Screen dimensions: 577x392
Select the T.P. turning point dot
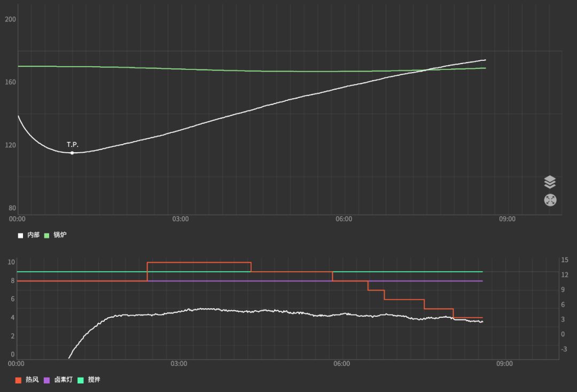pyautogui.click(x=72, y=153)
